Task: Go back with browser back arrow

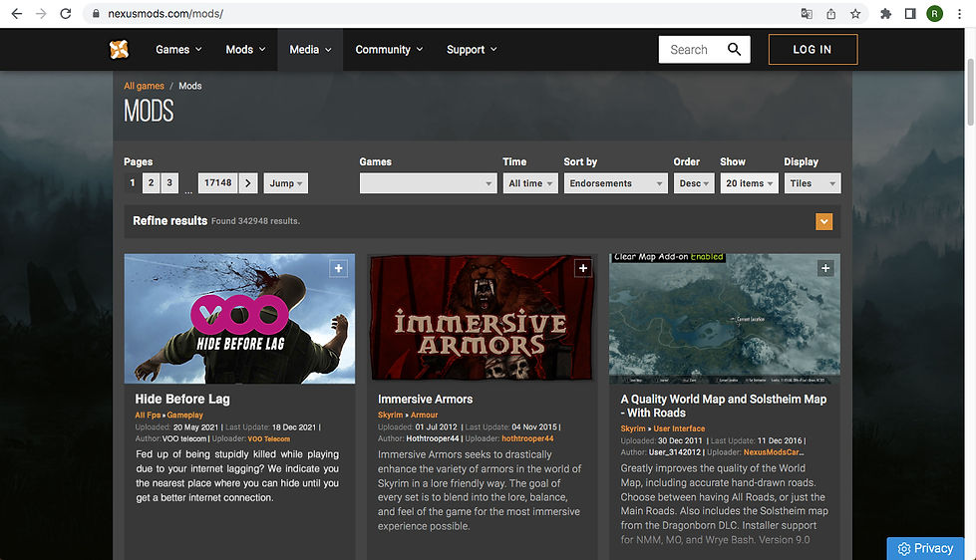Action: pyautogui.click(x=17, y=14)
